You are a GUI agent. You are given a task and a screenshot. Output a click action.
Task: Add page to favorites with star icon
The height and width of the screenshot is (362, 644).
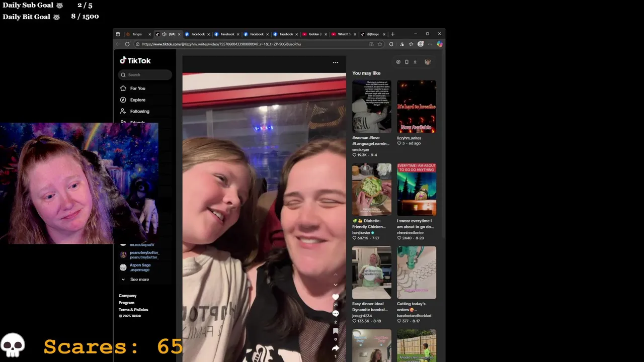(x=380, y=44)
